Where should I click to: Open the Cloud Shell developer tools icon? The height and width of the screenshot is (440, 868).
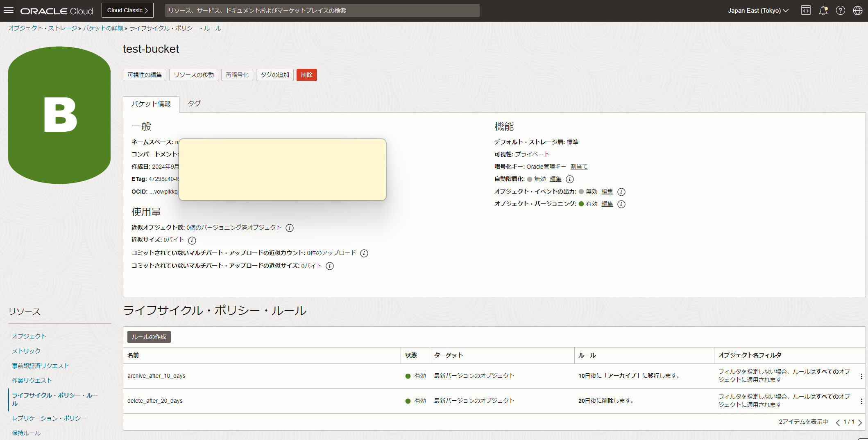[806, 11]
